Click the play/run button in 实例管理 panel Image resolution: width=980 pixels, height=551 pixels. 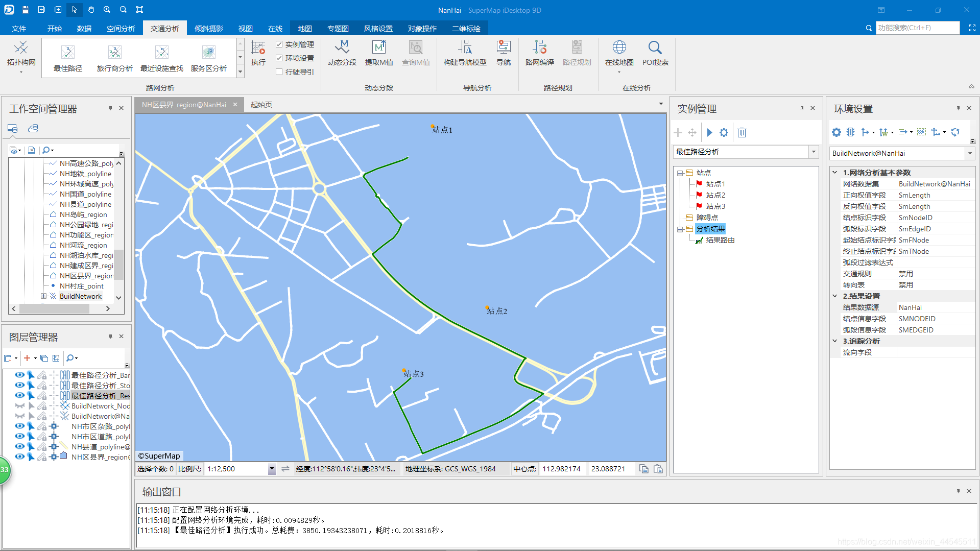[709, 133]
